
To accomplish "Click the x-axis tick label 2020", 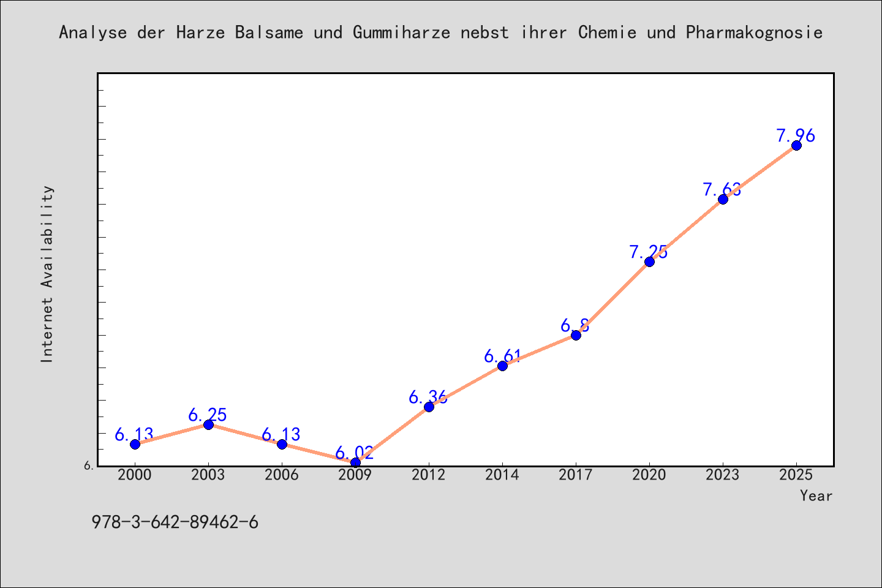I will click(649, 475).
